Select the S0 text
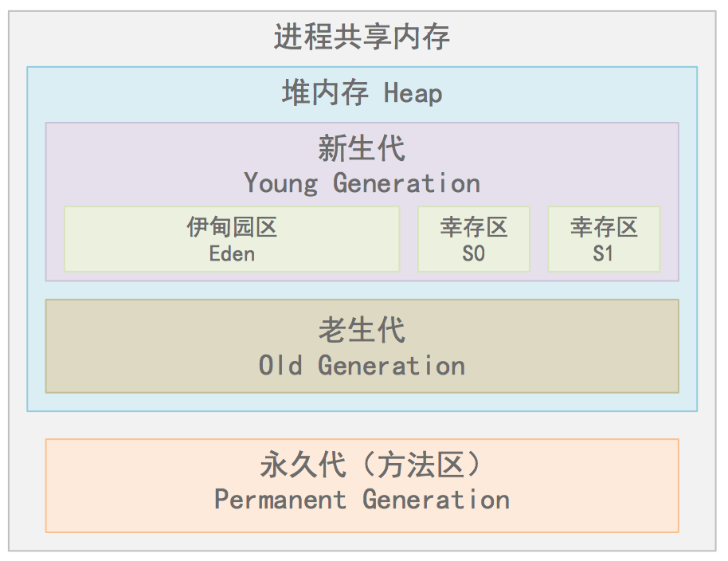 coord(474,254)
